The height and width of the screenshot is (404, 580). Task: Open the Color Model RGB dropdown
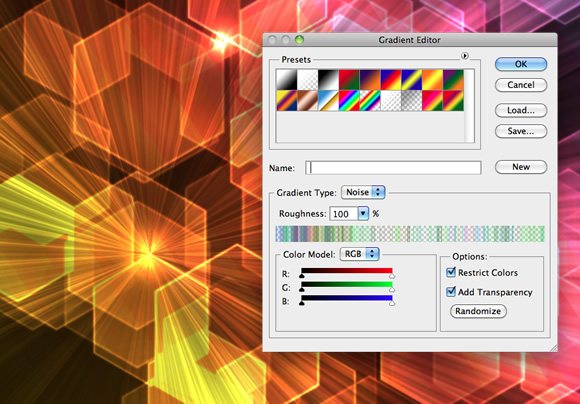pos(360,254)
